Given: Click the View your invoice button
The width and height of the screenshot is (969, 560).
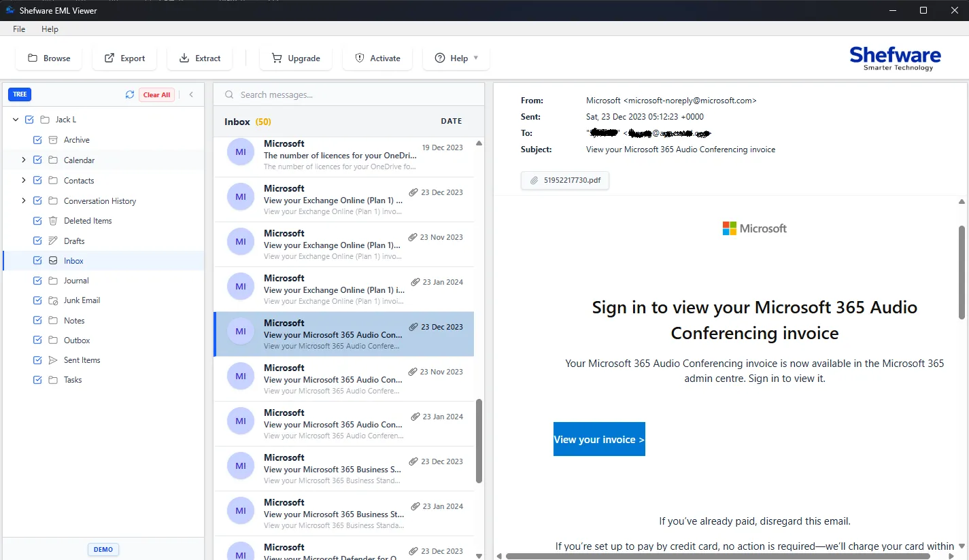Looking at the screenshot, I should click(599, 440).
